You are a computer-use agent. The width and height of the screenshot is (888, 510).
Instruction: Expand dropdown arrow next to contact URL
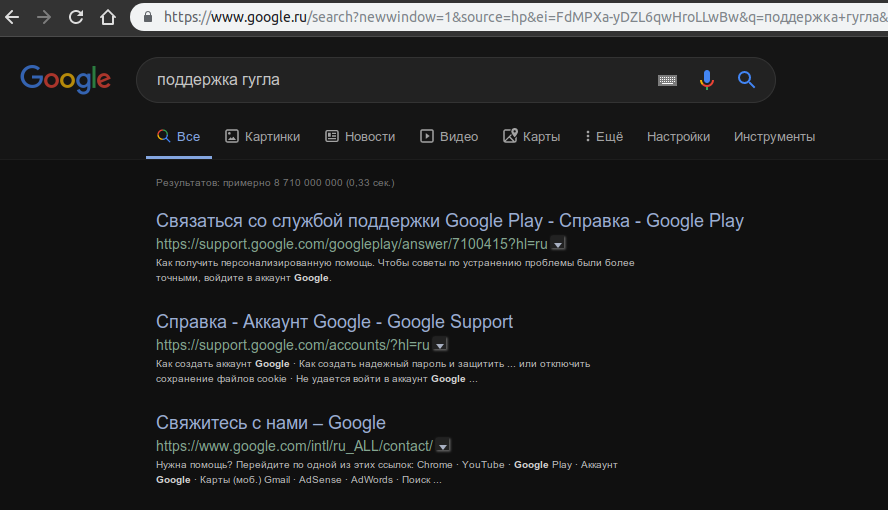[443, 447]
